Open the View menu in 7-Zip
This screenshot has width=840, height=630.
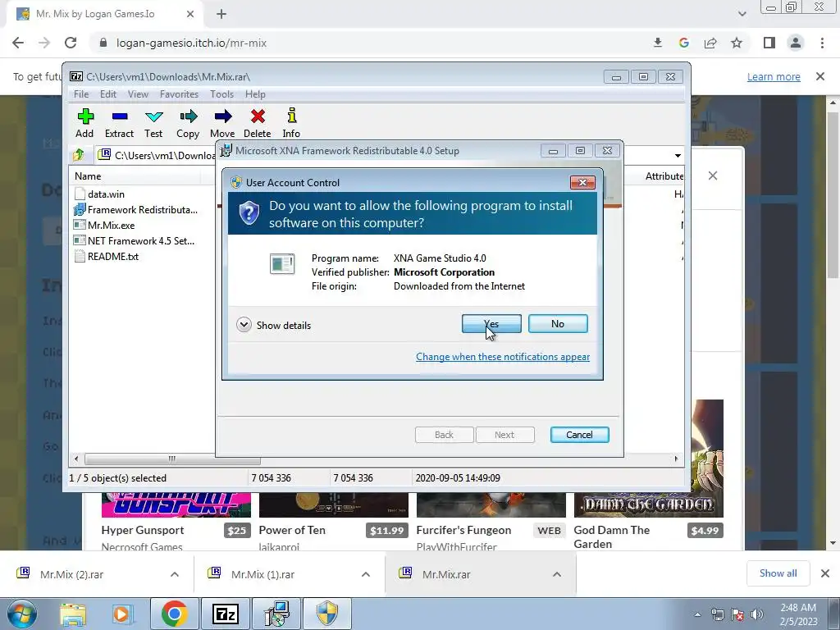[138, 94]
